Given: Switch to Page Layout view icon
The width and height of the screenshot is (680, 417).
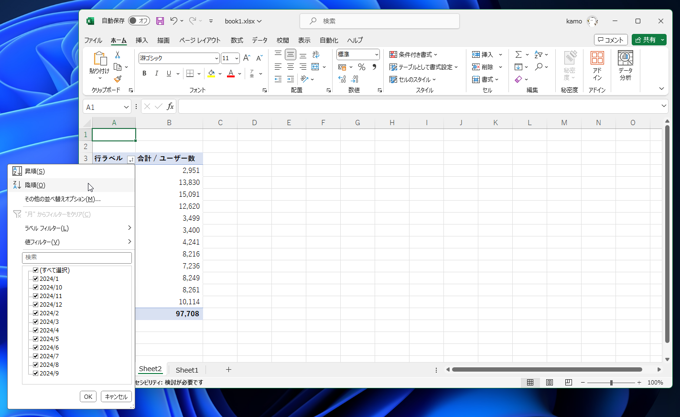Looking at the screenshot, I should pos(549,382).
